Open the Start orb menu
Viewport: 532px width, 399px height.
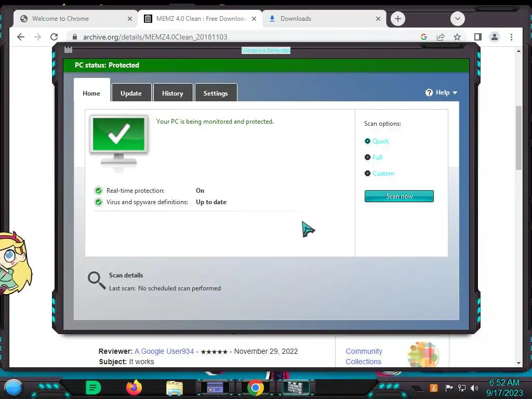click(14, 388)
